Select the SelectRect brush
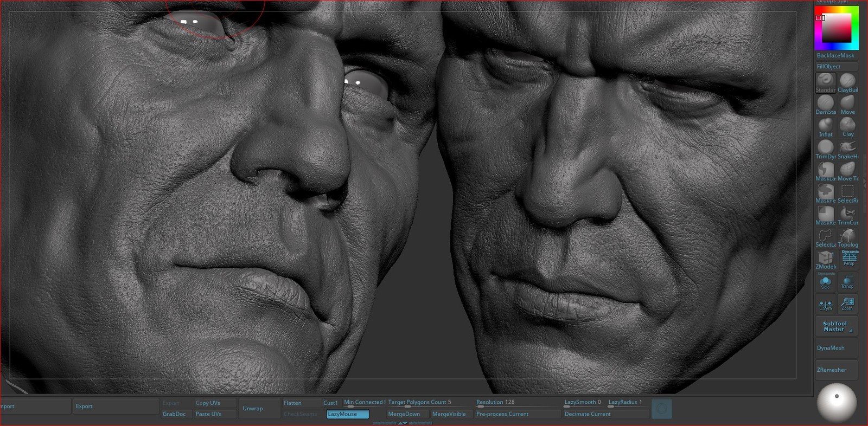The image size is (868, 426). 848,194
